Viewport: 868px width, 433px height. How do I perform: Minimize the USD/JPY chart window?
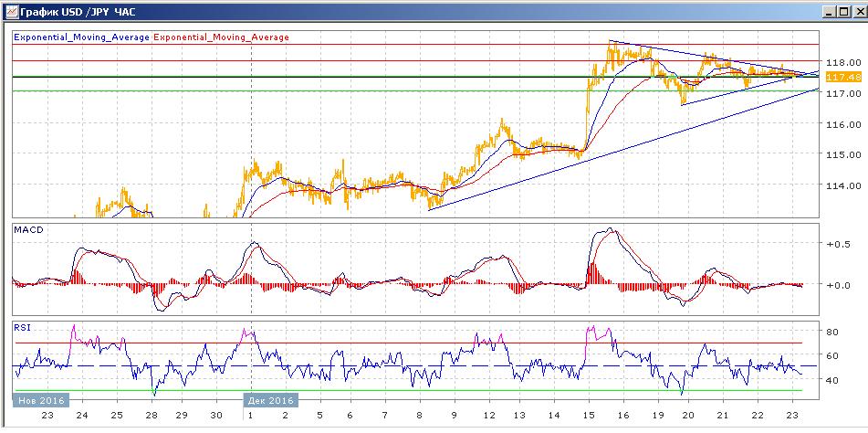coord(826,10)
